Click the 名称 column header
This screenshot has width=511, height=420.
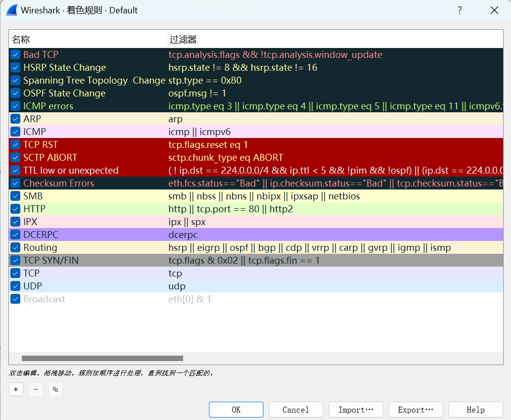(88, 39)
